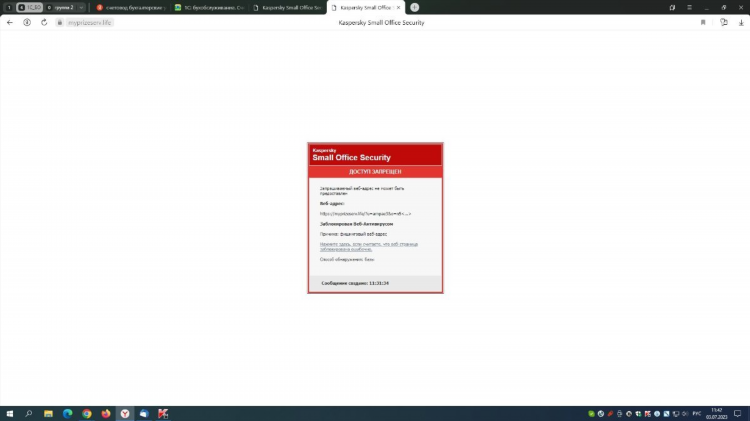The height and width of the screenshot is (421, 750).
Task: Open the Windows Start menu
Action: point(10,413)
